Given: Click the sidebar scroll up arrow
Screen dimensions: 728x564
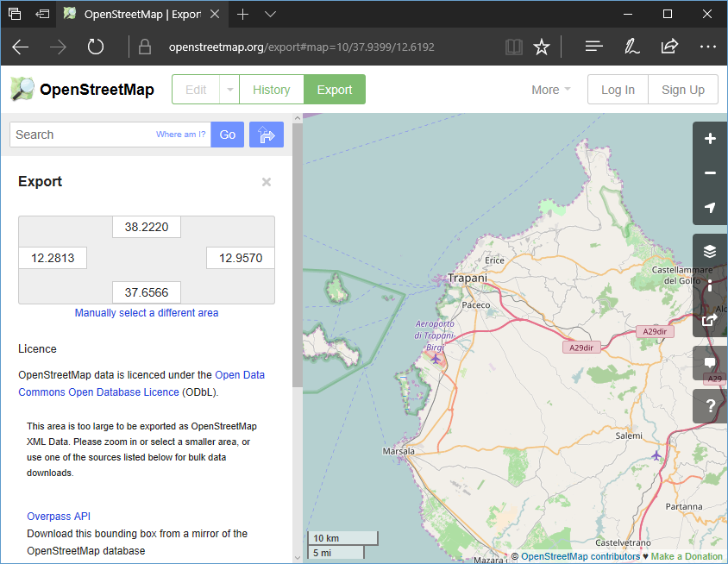Looking at the screenshot, I should 298,118.
